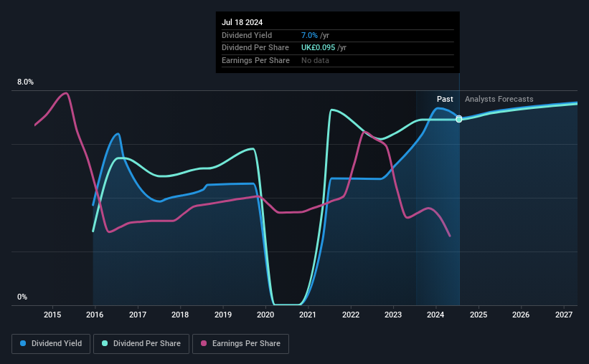Image resolution: width=589 pixels, height=364 pixels.
Task: Toggle the Dividend Per Share legend button
Action: [141, 344]
